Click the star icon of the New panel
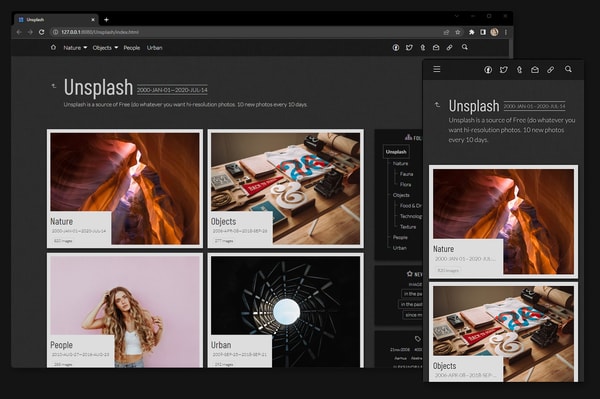The image size is (600, 399). pos(410,274)
